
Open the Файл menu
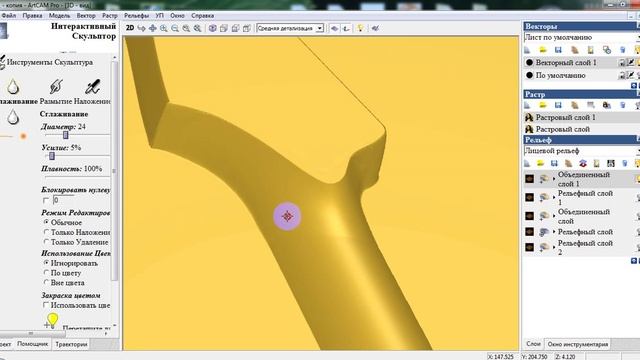(9, 16)
